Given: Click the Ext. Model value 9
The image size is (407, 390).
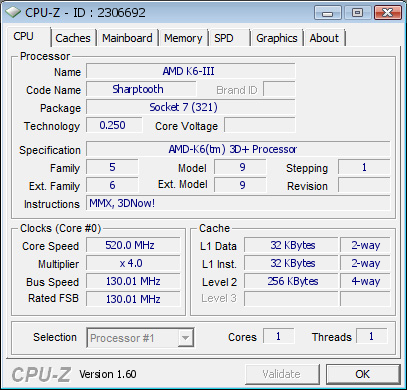Looking at the screenshot, I should coord(240,185).
